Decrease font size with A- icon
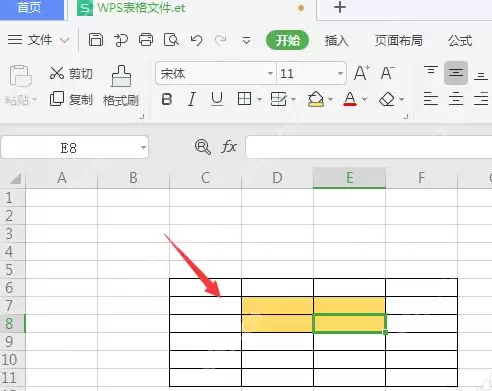The height and width of the screenshot is (391, 492). tap(387, 73)
